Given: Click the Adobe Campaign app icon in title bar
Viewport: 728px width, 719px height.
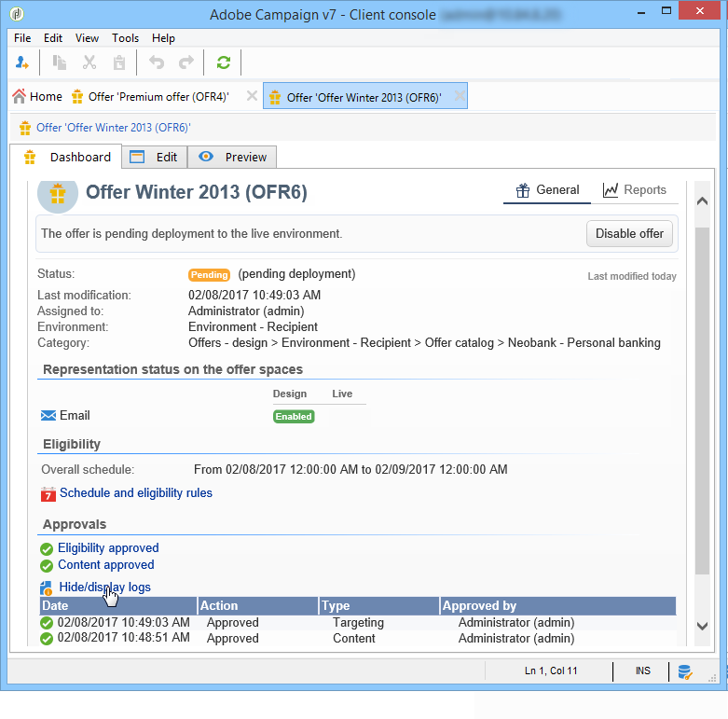Looking at the screenshot, I should tap(17, 14).
